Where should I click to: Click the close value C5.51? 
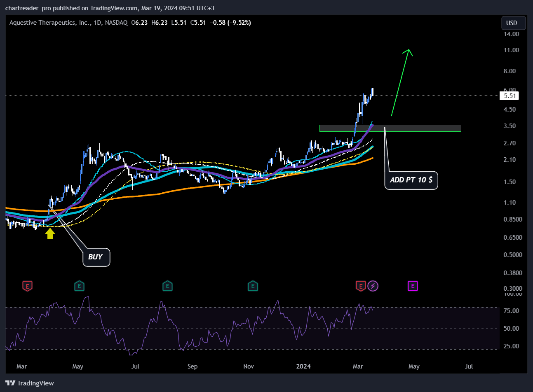pos(198,23)
